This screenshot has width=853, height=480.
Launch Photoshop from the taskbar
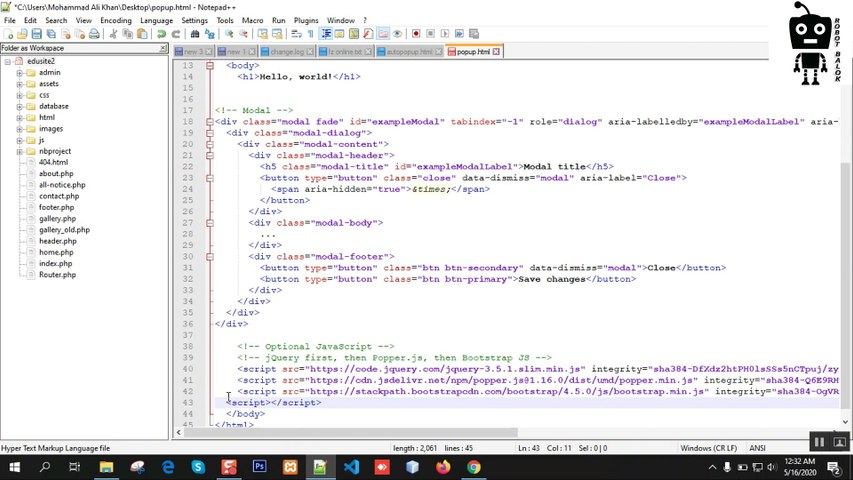(259, 467)
